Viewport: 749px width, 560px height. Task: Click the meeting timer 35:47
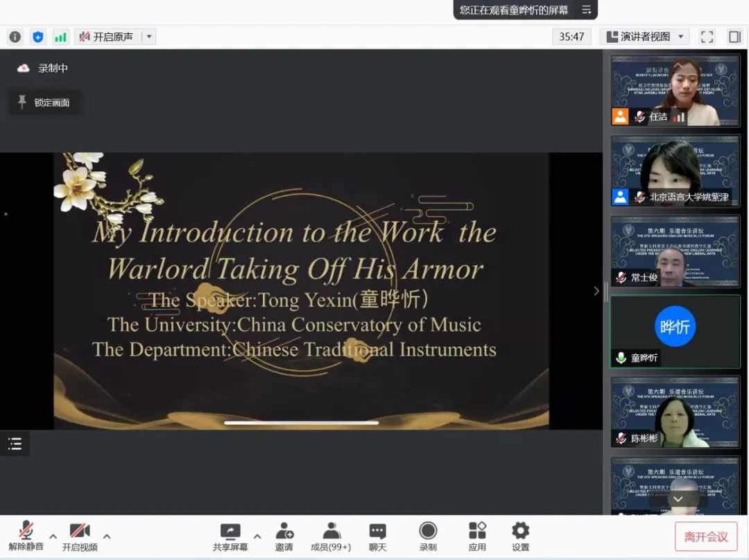tap(571, 37)
